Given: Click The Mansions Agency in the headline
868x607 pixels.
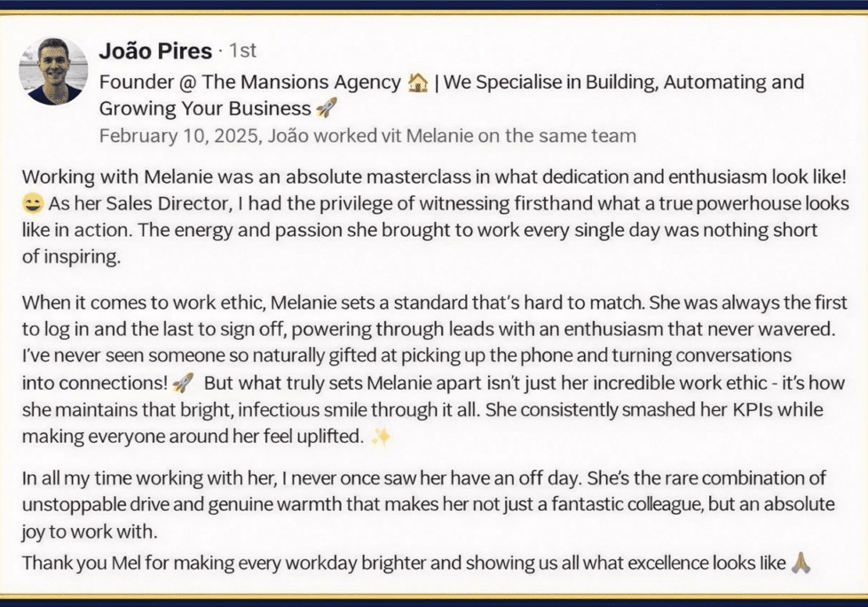Looking at the screenshot, I should pos(301,82).
